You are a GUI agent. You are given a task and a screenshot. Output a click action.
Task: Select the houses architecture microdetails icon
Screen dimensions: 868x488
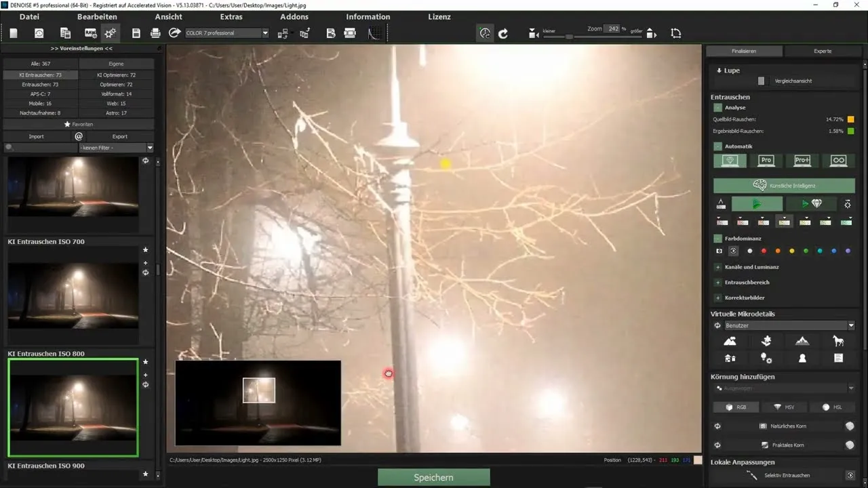coord(730,358)
